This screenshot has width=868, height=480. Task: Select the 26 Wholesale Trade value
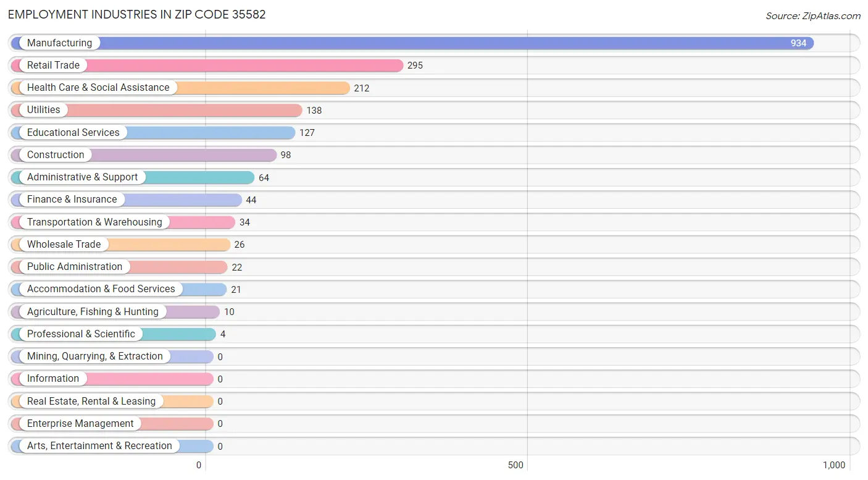[240, 245]
